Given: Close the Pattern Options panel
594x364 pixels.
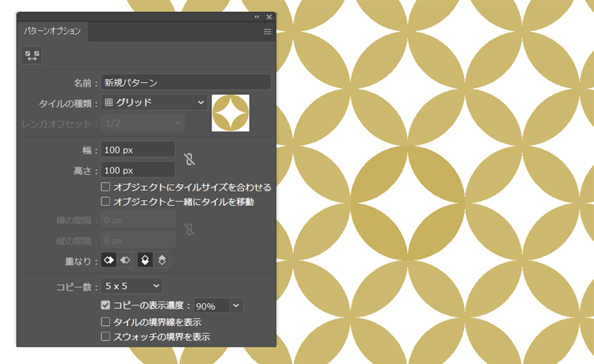Looking at the screenshot, I should 269,17.
